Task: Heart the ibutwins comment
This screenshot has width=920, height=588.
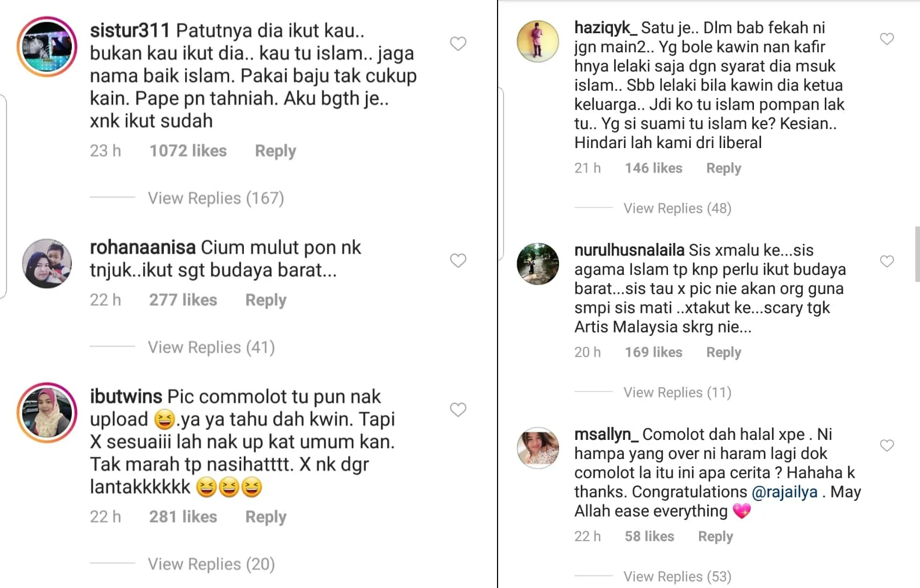Action: point(458,410)
